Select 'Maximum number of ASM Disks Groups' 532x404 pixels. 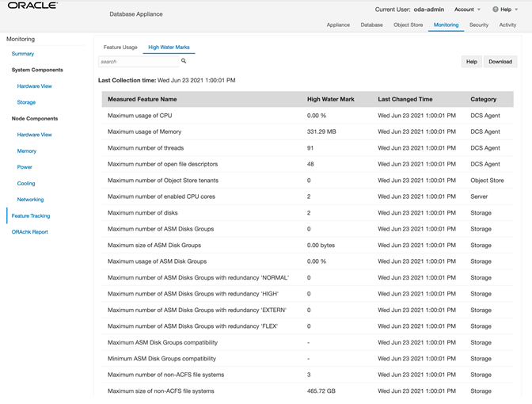tap(308, 229)
